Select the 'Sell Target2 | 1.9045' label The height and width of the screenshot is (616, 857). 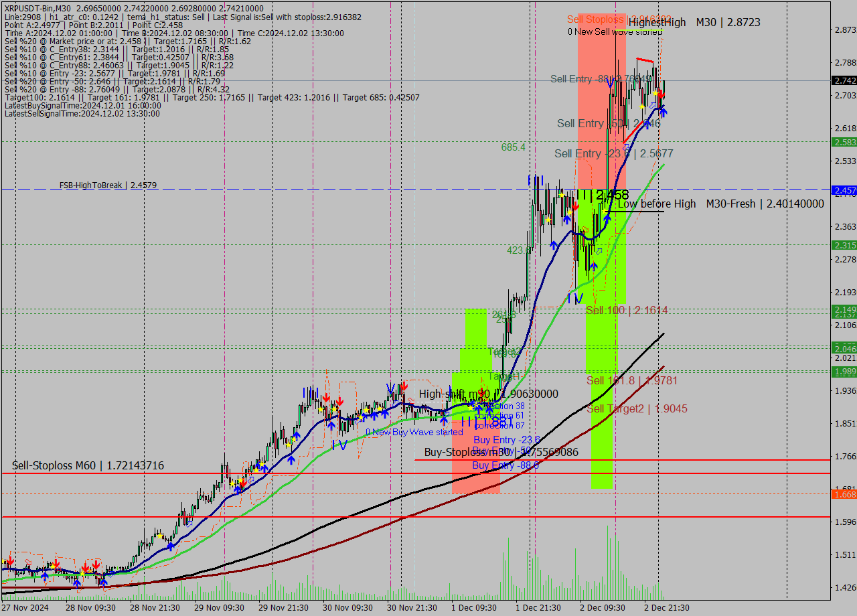[637, 408]
